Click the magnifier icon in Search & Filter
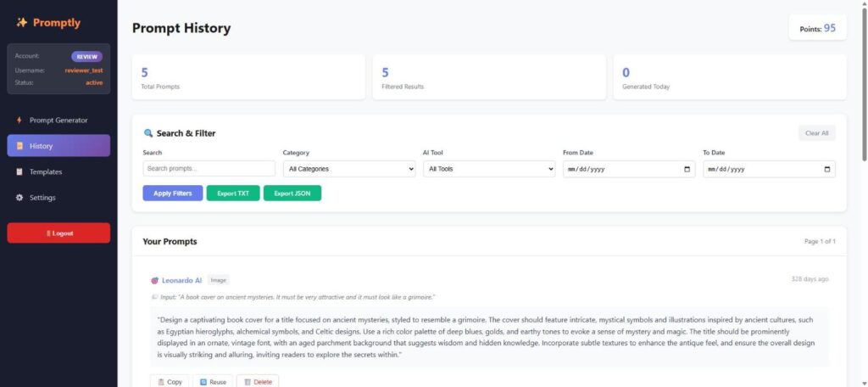This screenshot has width=868, height=387. coord(147,133)
